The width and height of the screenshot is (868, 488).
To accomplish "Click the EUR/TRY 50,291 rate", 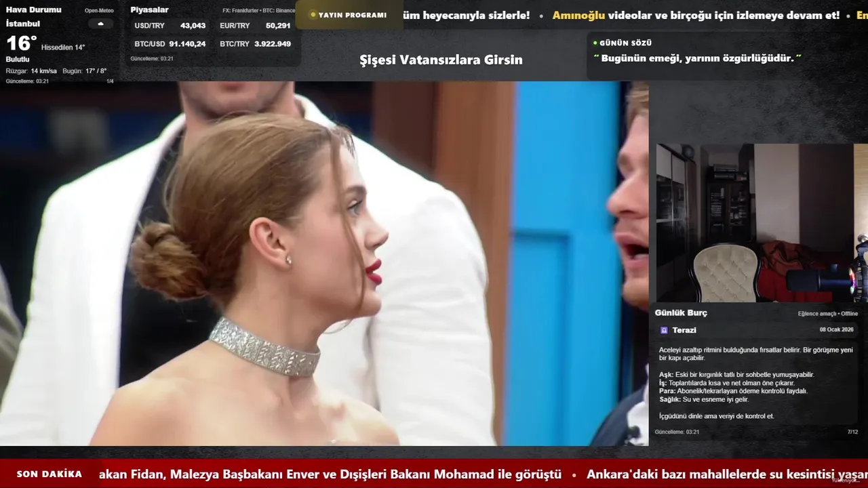I will (x=255, y=26).
